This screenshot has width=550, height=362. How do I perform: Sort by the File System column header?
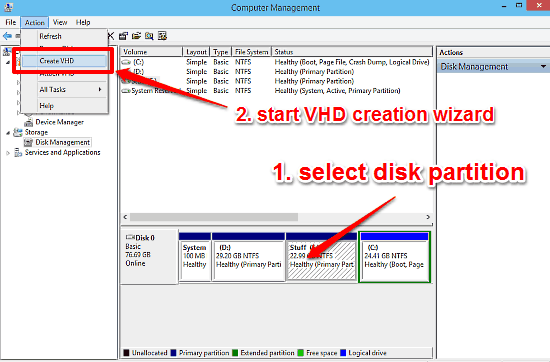[251, 52]
